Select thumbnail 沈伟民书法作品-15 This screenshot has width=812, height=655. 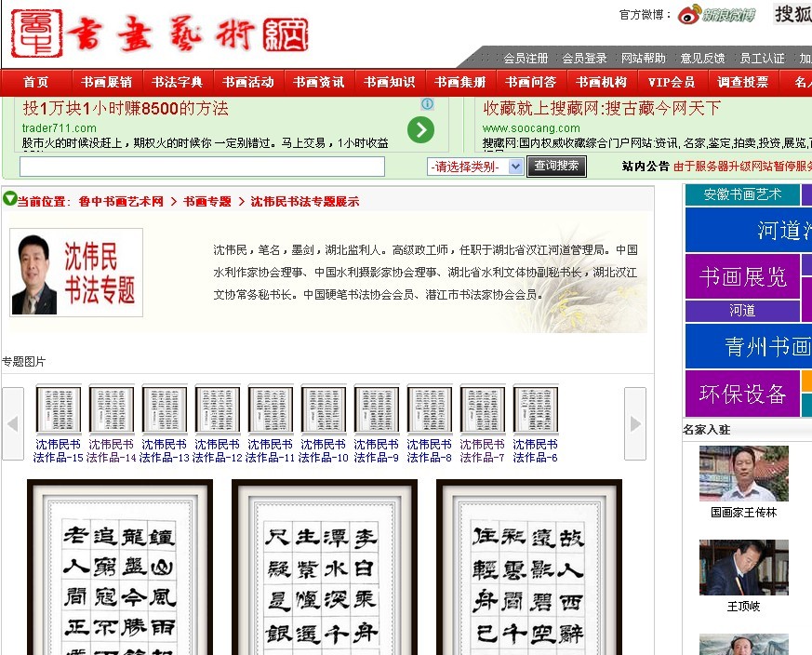(59, 409)
